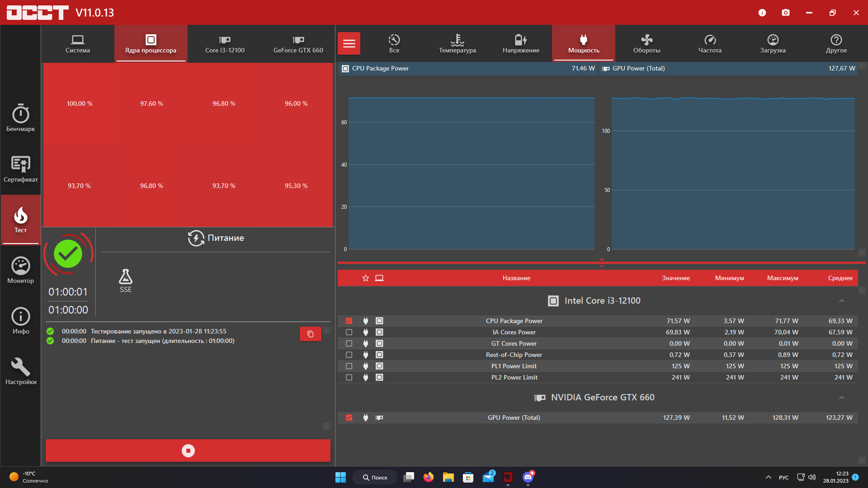
Task: Click the graph panel collapse handle arrows
Action: pyautogui.click(x=602, y=263)
